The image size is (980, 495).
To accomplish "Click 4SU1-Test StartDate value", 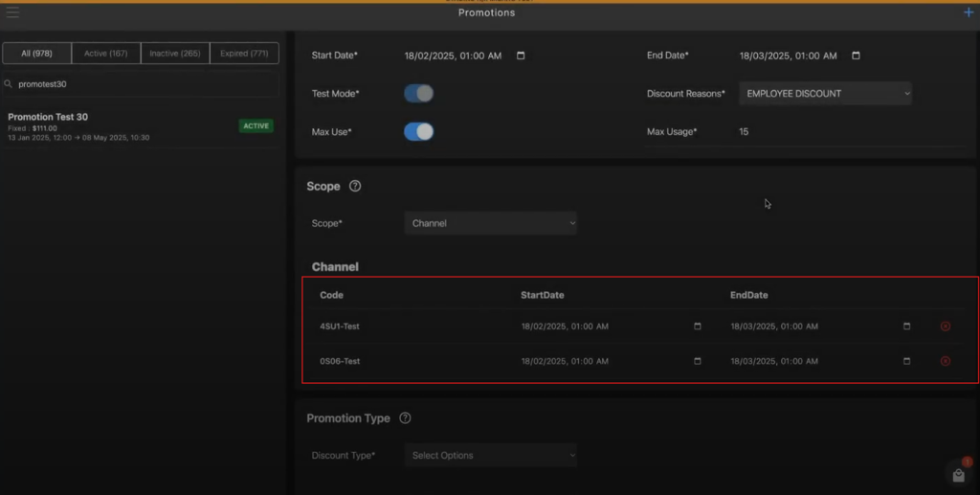I will 565,326.
